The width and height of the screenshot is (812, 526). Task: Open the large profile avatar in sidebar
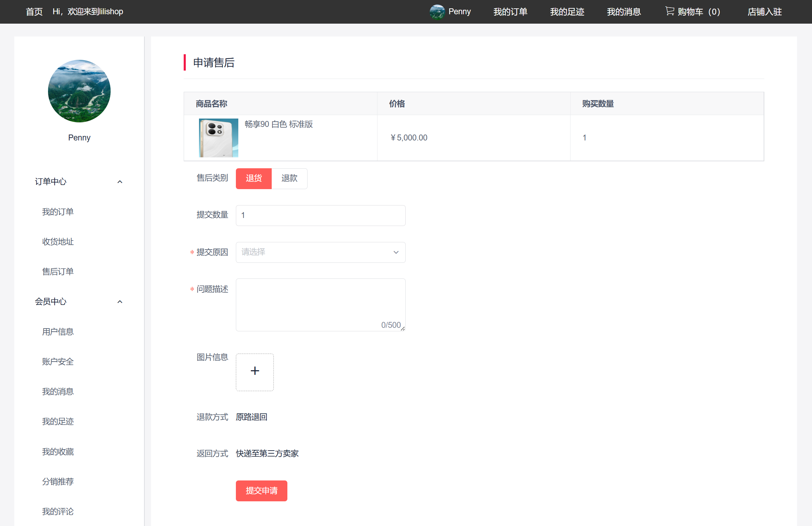click(79, 91)
